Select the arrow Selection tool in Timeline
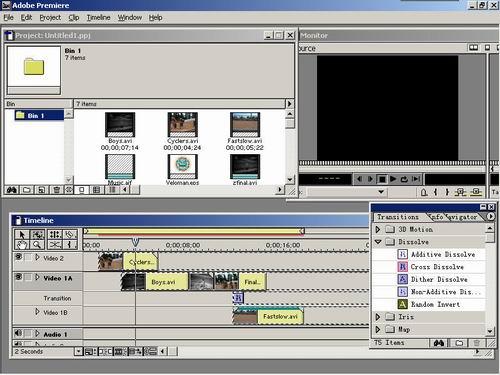500x375 pixels. pos(22,234)
